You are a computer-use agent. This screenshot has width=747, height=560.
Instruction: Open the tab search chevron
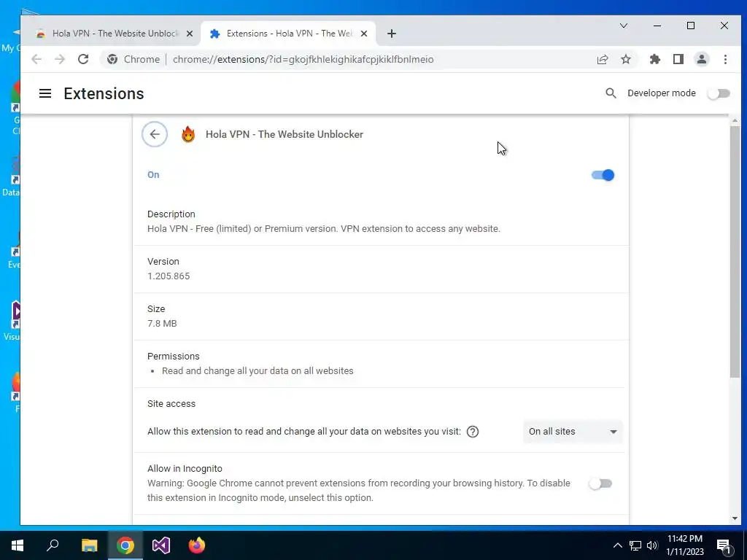pos(624,26)
